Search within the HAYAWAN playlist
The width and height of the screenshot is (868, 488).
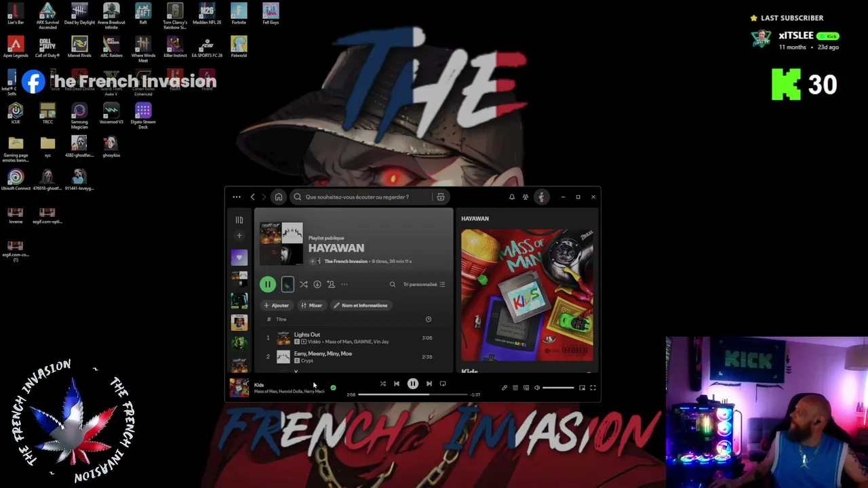(392, 285)
